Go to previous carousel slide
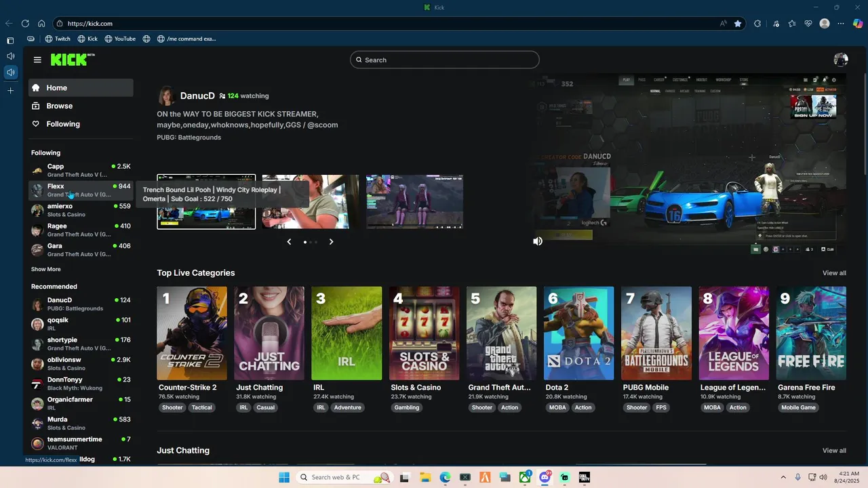 point(289,241)
